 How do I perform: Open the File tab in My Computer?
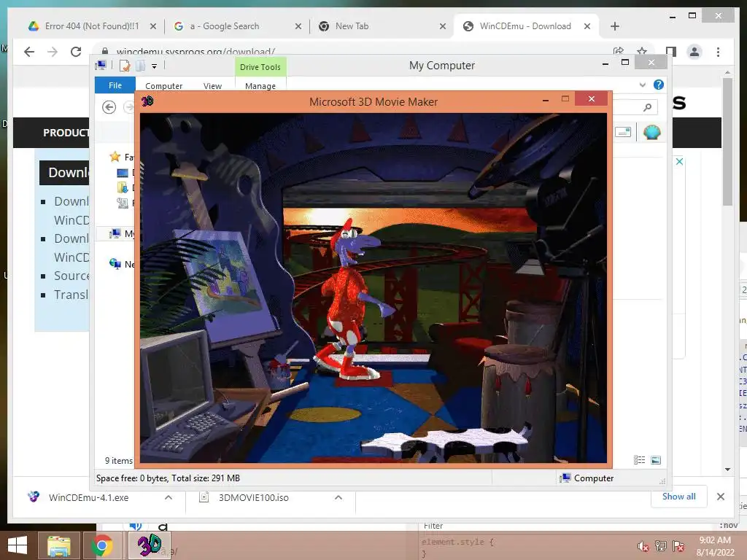[x=115, y=85]
